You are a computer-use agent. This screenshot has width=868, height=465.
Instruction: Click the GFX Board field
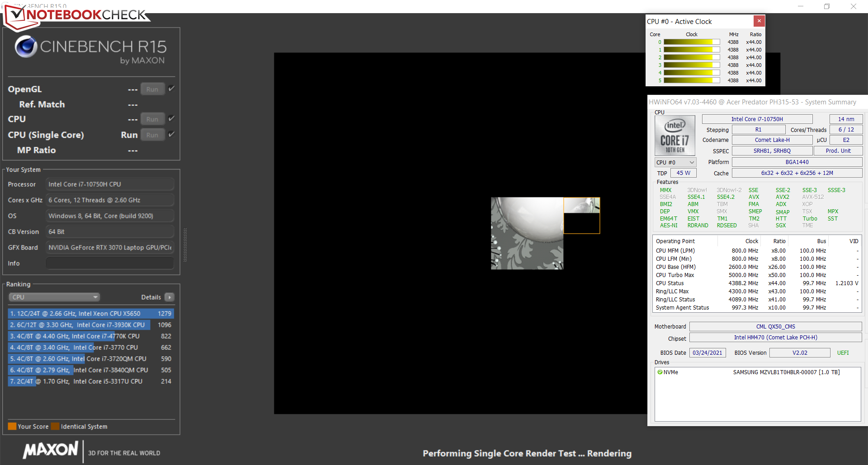tap(110, 248)
